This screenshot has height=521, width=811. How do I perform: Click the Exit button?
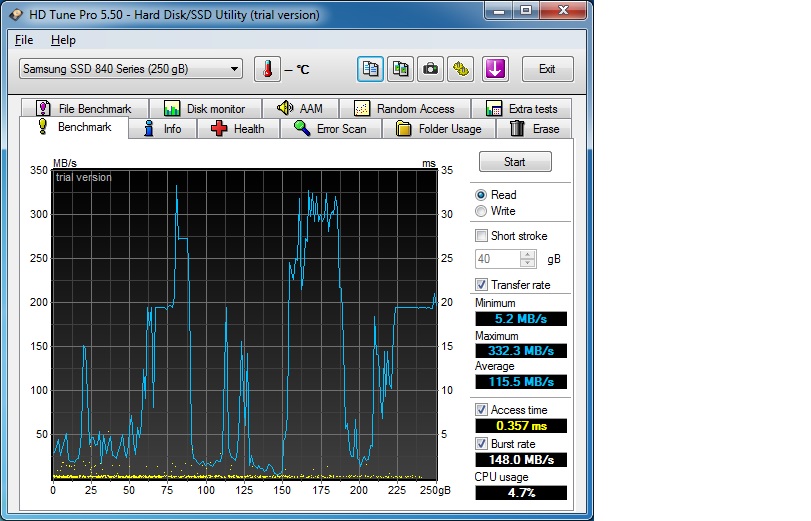(547, 69)
